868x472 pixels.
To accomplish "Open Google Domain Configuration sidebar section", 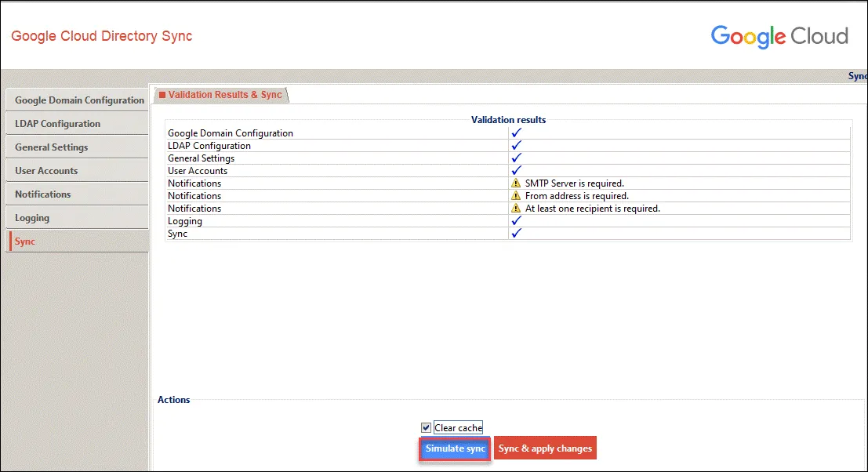I will pyautogui.click(x=78, y=100).
